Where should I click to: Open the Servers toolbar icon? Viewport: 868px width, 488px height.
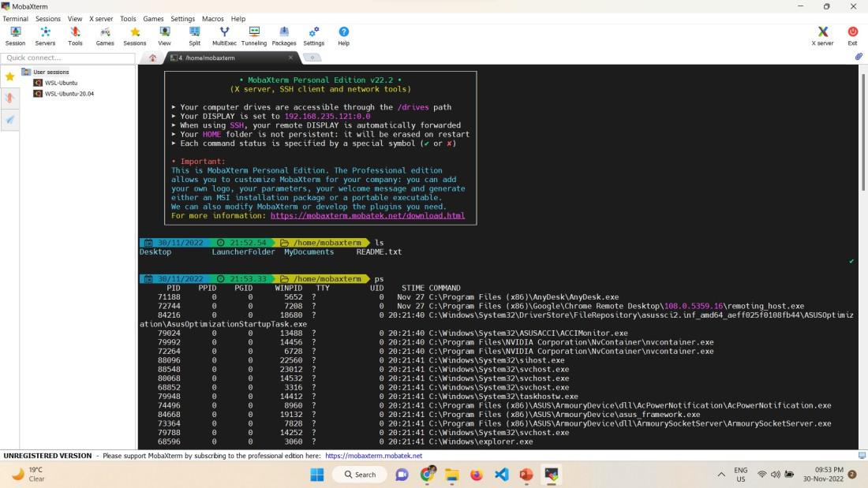45,35
